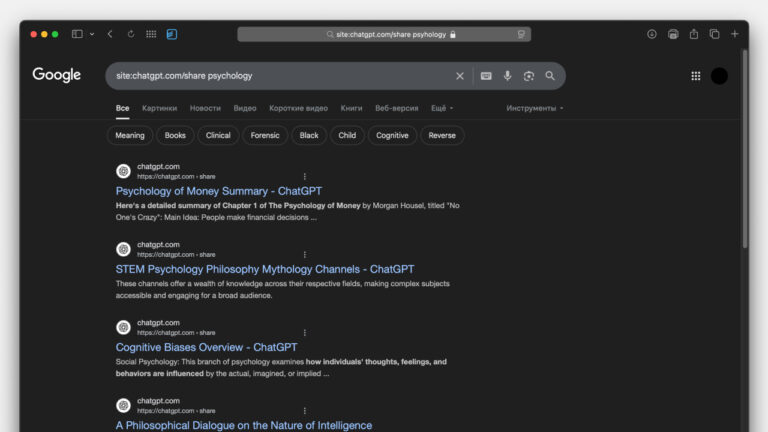
Task: Switch to the Картинки tab
Action: coord(159,108)
